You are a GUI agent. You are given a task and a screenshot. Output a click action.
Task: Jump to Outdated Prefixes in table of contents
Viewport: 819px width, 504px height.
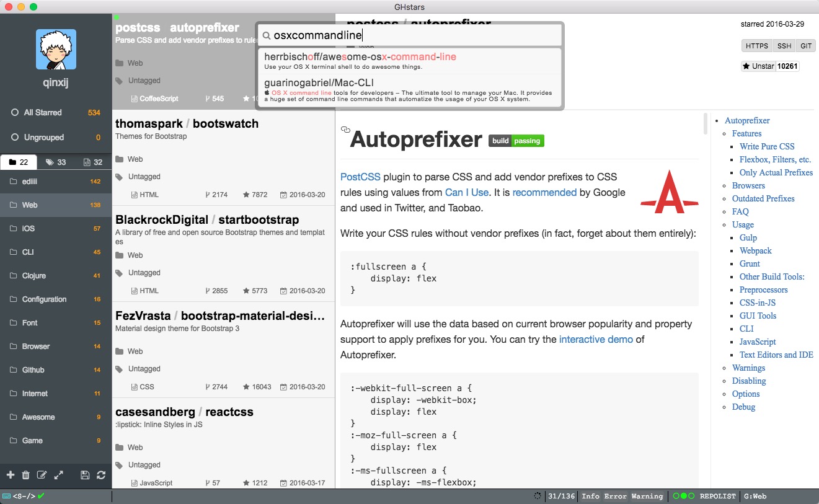pos(763,198)
